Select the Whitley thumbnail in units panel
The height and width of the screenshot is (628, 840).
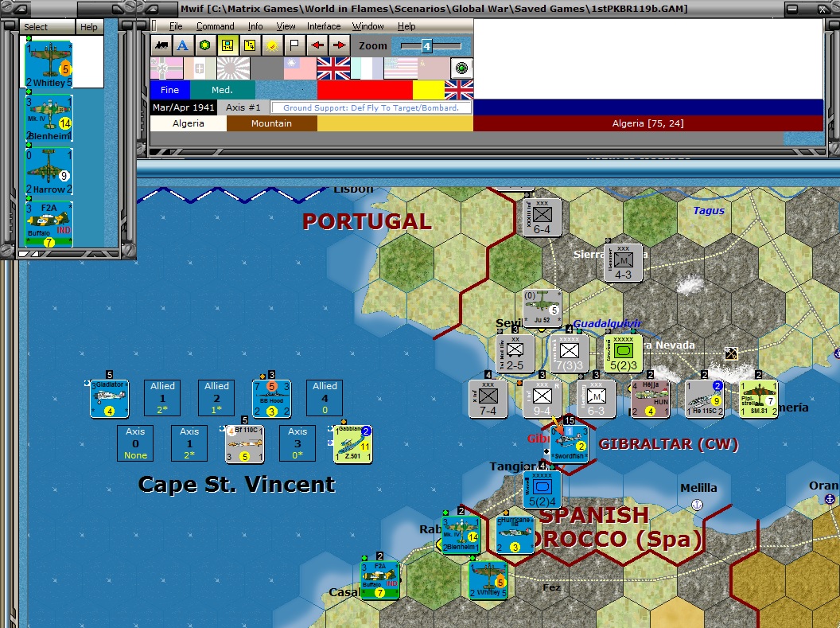tap(49, 64)
